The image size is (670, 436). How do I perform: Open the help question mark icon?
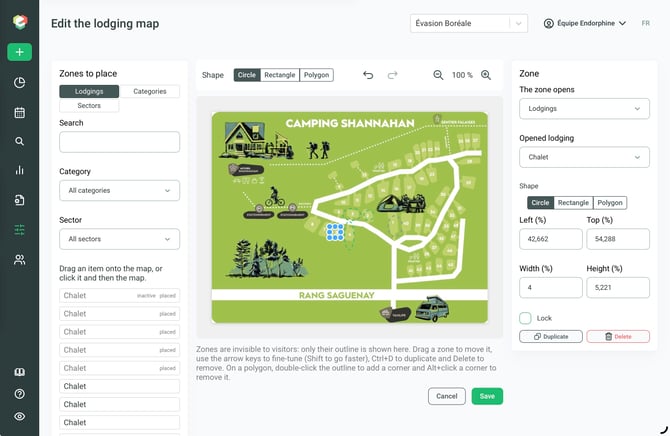pyautogui.click(x=20, y=394)
